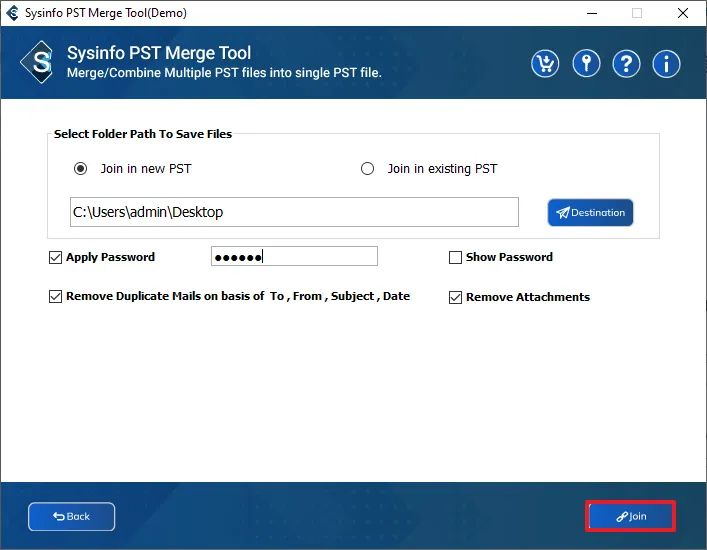Minimize the PST Merge Tool window
Image resolution: width=707 pixels, height=550 pixels.
pos(590,13)
